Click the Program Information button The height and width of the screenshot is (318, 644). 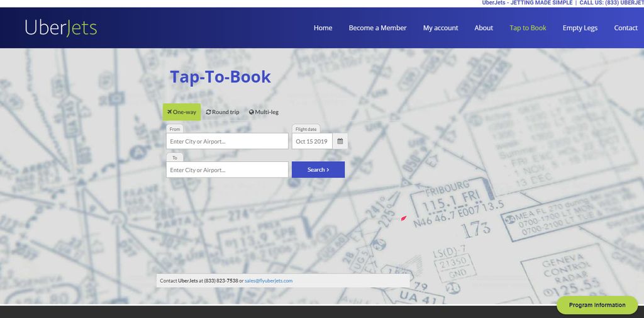[x=597, y=305]
